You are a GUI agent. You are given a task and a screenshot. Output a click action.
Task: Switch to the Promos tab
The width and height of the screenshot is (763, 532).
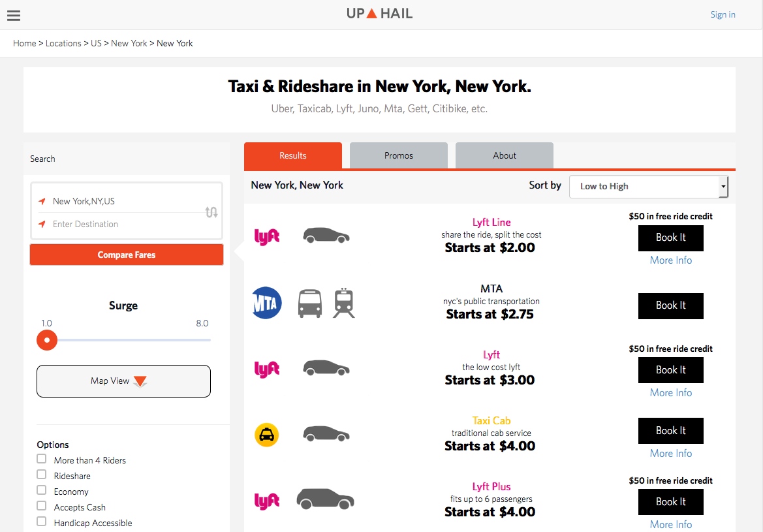coord(398,155)
